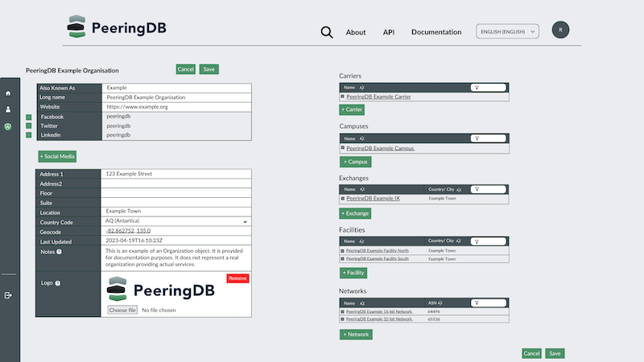The image size is (644, 362).
Task: Click the bottom Cancel button
Action: pyautogui.click(x=531, y=353)
